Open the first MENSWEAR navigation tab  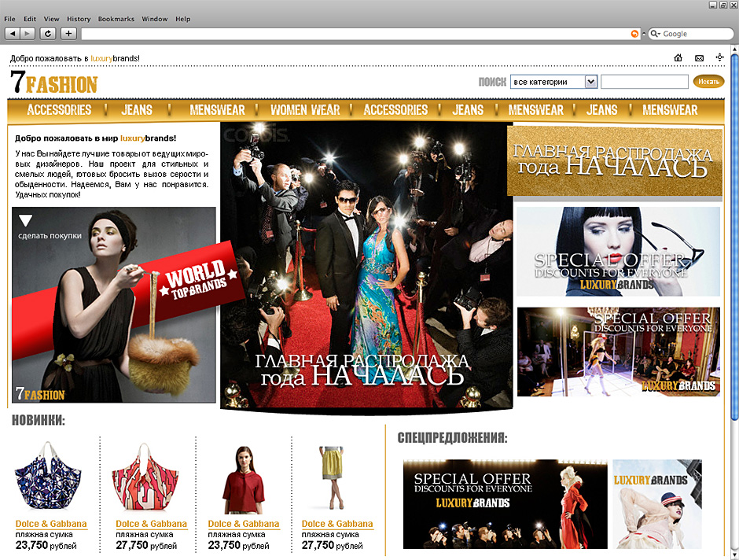(x=217, y=110)
